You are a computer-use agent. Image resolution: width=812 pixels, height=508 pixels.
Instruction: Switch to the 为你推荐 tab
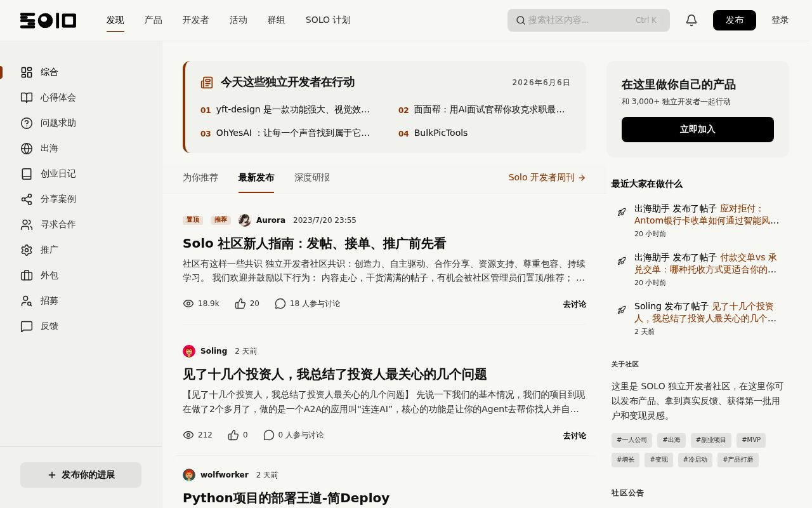(x=200, y=178)
